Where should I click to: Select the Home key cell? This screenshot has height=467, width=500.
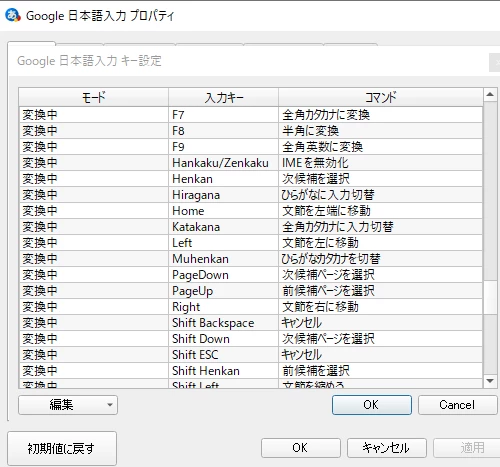tap(224, 211)
